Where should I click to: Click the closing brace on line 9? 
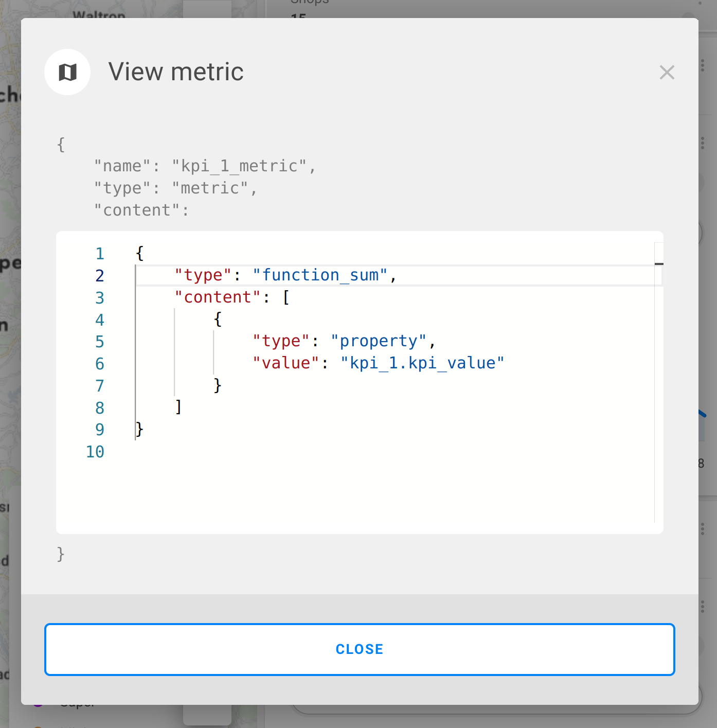[139, 429]
